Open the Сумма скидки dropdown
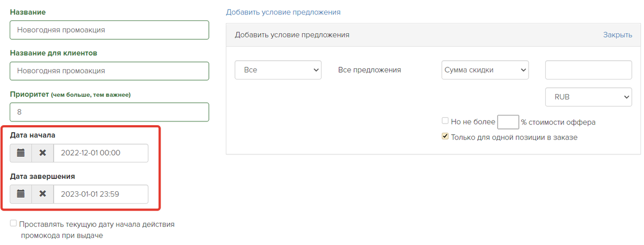The height and width of the screenshot is (245, 644). (485, 70)
